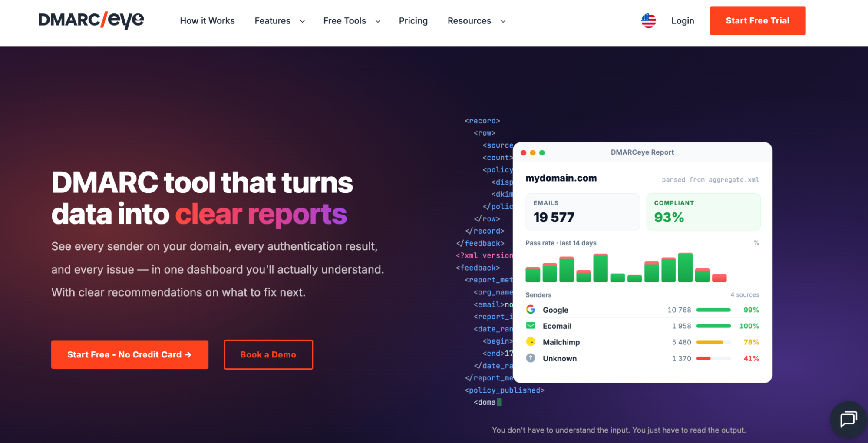868x443 pixels.
Task: Click the 10 768 email count
Action: point(679,310)
